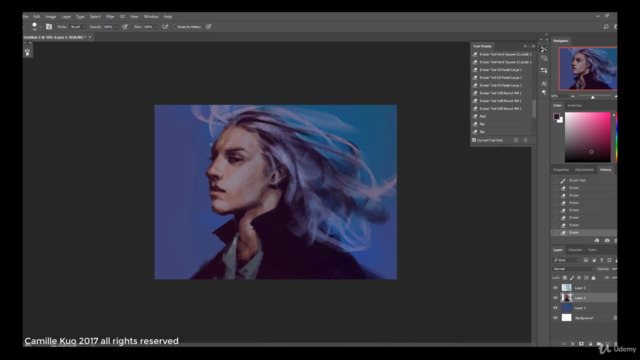The height and width of the screenshot is (360, 640).
Task: Lock all padlock icon
Action: pos(593,278)
